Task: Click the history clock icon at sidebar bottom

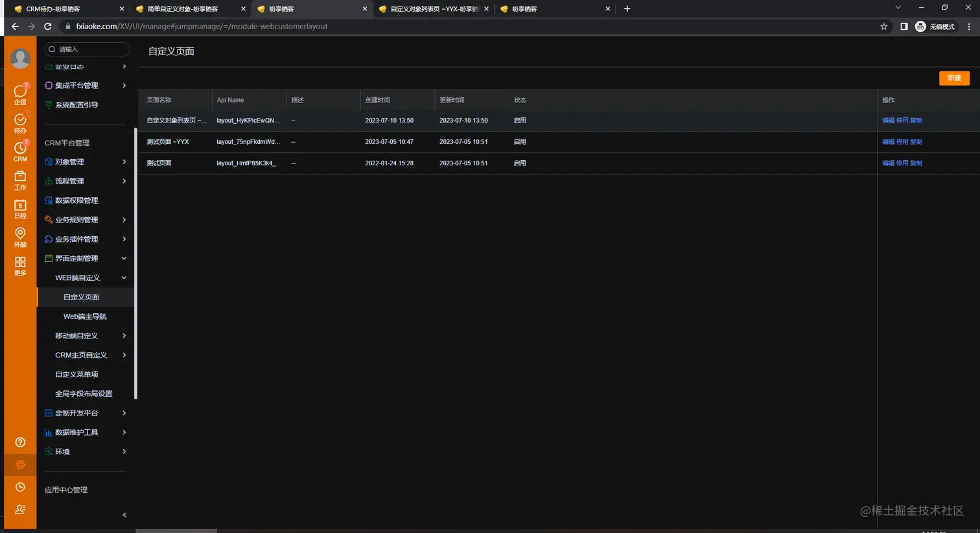Action: [x=20, y=487]
